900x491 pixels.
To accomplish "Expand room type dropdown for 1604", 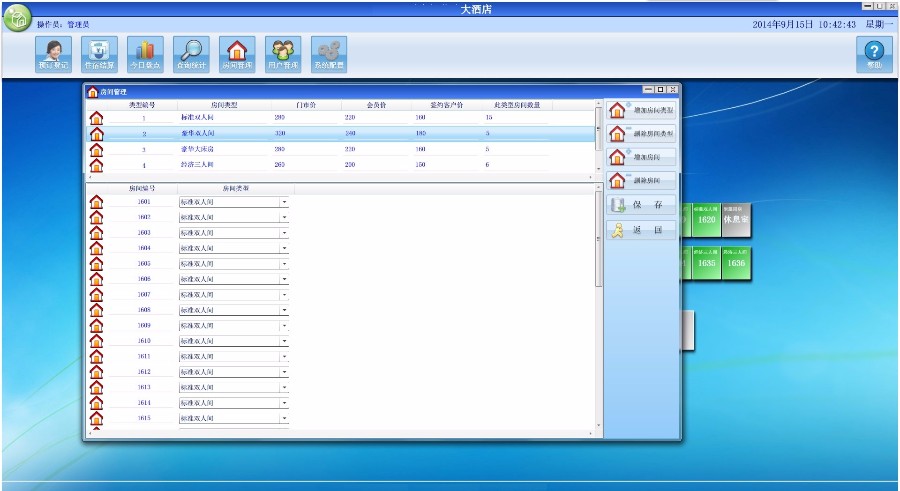I will tap(284, 249).
